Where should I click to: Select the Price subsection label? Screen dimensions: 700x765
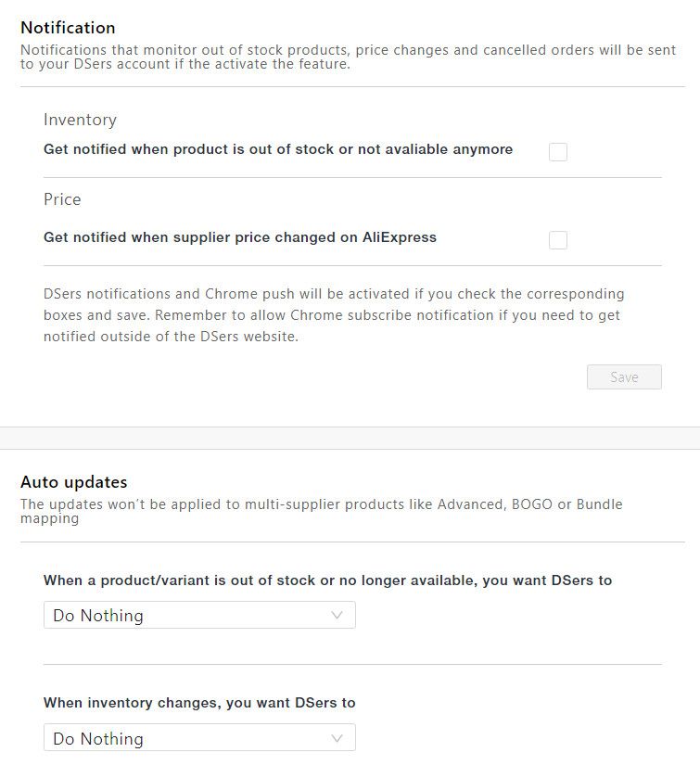click(x=62, y=199)
